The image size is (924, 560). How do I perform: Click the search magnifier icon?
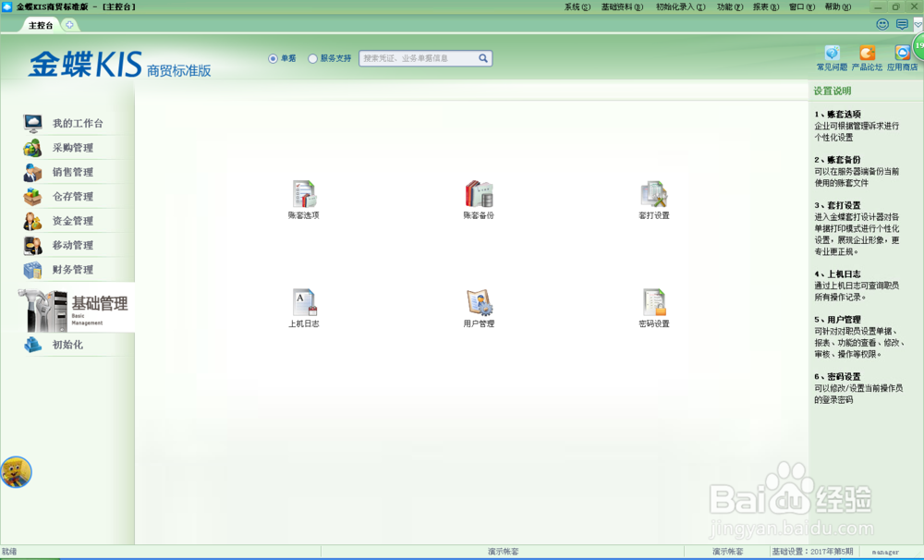pos(483,58)
